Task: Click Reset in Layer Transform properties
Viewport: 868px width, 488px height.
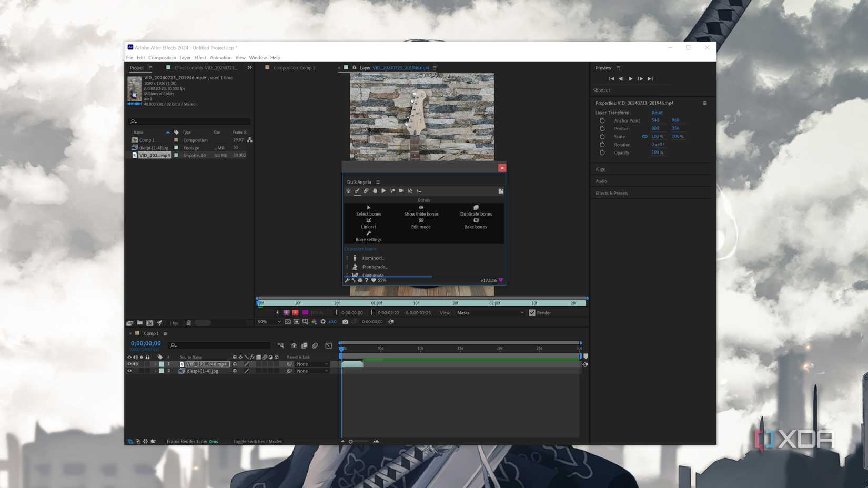Action: click(x=657, y=113)
